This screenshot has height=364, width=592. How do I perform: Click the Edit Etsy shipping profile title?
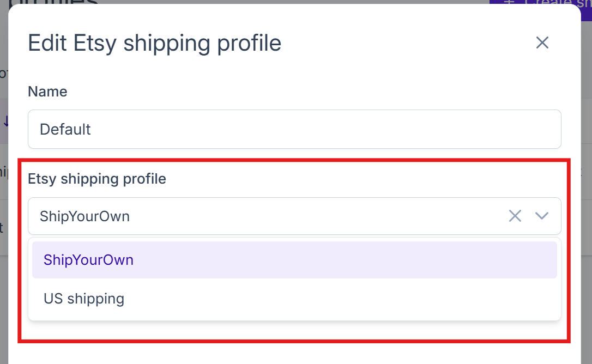[155, 43]
